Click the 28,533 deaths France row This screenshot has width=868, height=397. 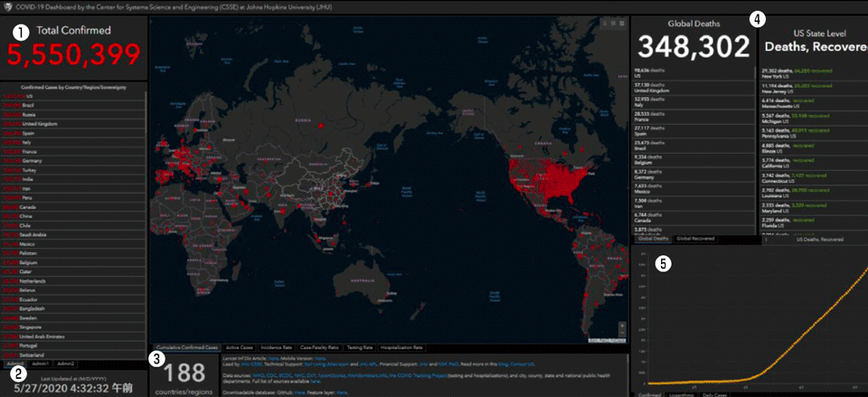point(693,117)
